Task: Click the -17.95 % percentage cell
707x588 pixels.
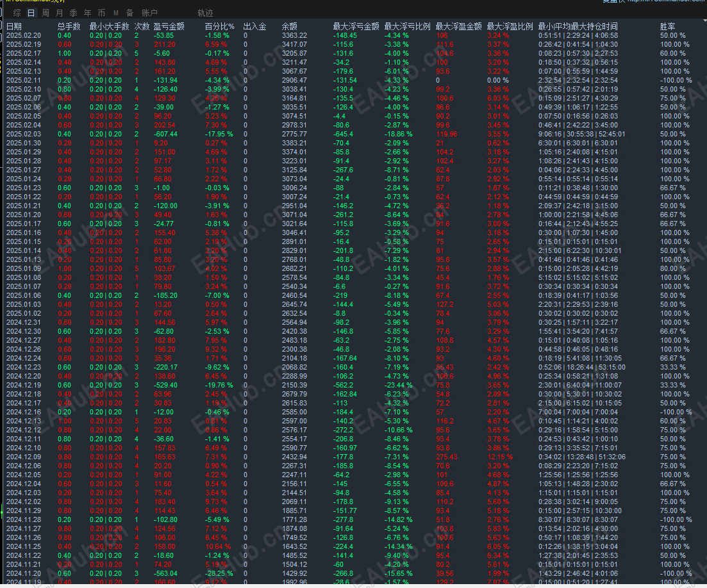Action: pos(219,135)
